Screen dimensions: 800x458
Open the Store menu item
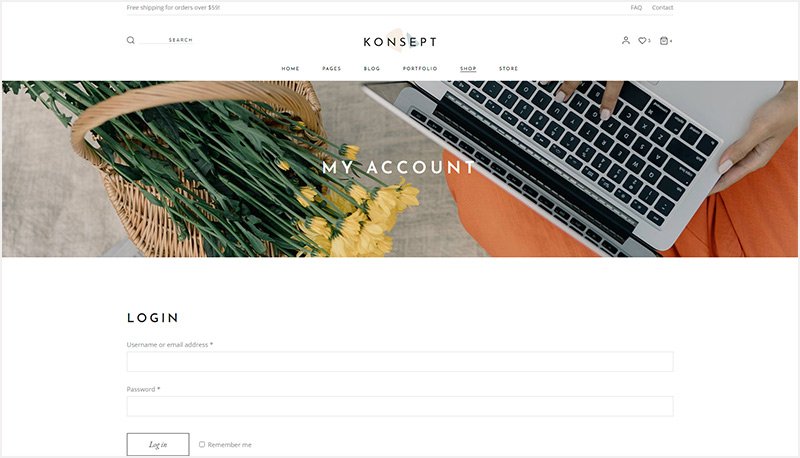508,68
